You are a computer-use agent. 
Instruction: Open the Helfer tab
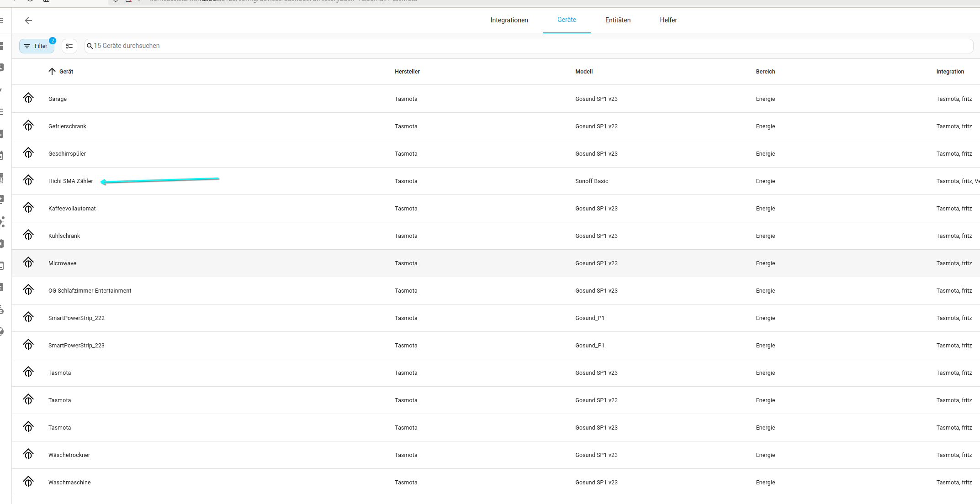668,20
